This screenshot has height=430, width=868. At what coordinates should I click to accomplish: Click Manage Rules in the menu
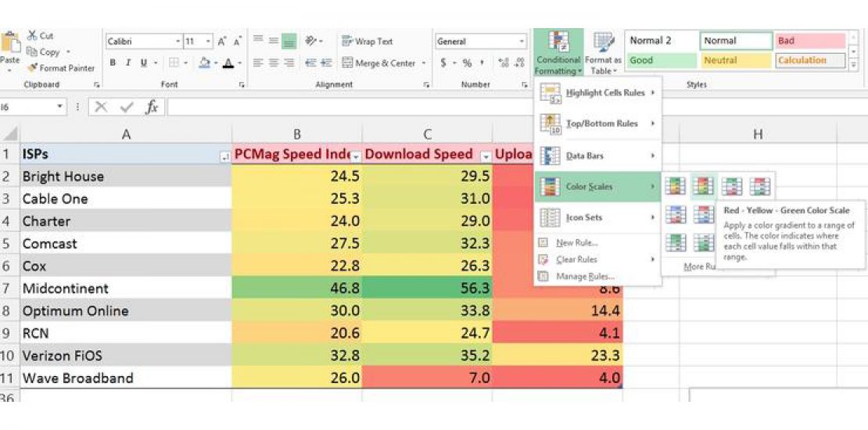click(584, 276)
